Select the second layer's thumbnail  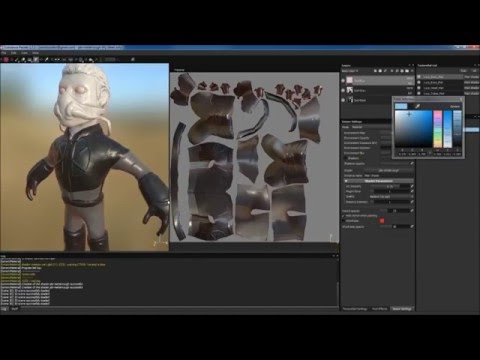(x=350, y=90)
